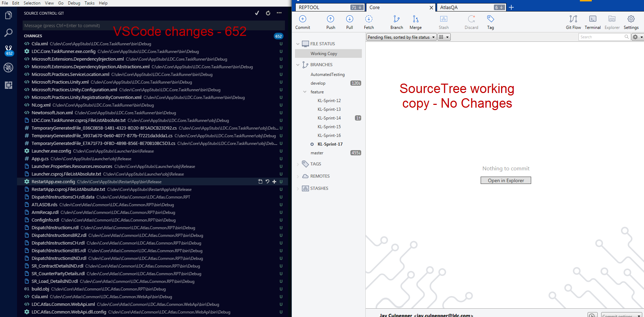Image resolution: width=644 pixels, height=317 pixels.
Task: Open the Debug menu
Action: (74, 3)
